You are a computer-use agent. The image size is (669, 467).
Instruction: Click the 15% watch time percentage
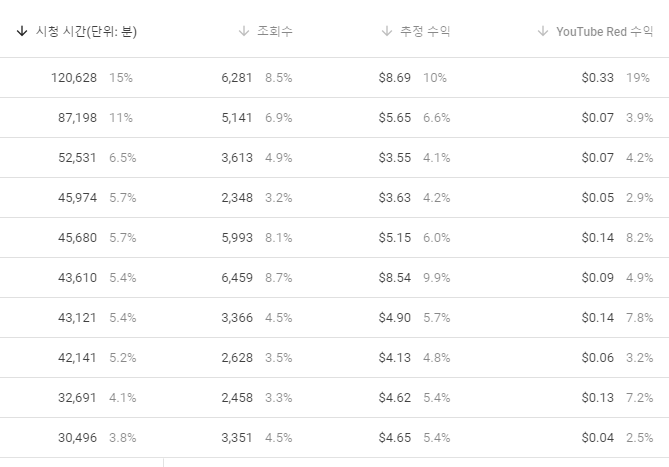coord(121,78)
